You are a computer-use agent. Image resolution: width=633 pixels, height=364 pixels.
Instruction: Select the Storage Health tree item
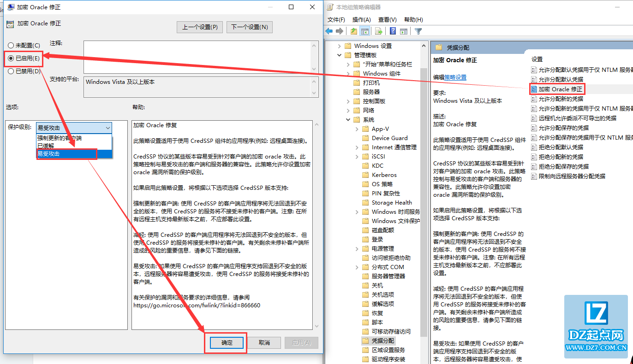point(392,202)
